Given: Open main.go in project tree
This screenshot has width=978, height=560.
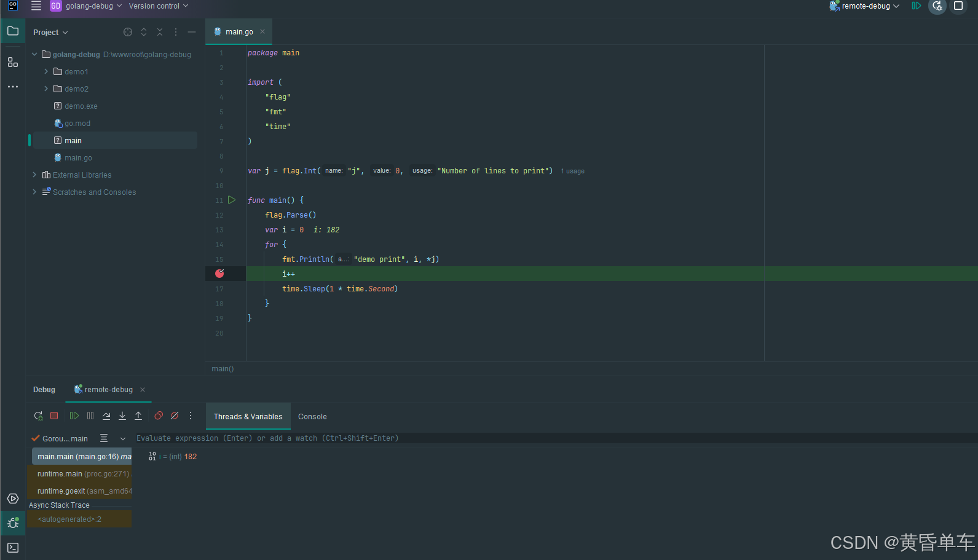Looking at the screenshot, I should coord(78,158).
